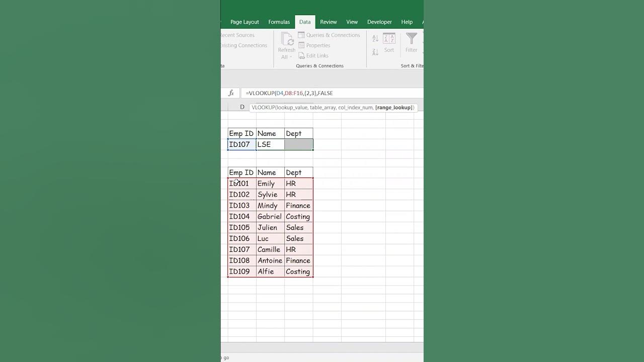Click Recent Sources in the ribbon
Screen dimensions: 644x362
(237, 35)
